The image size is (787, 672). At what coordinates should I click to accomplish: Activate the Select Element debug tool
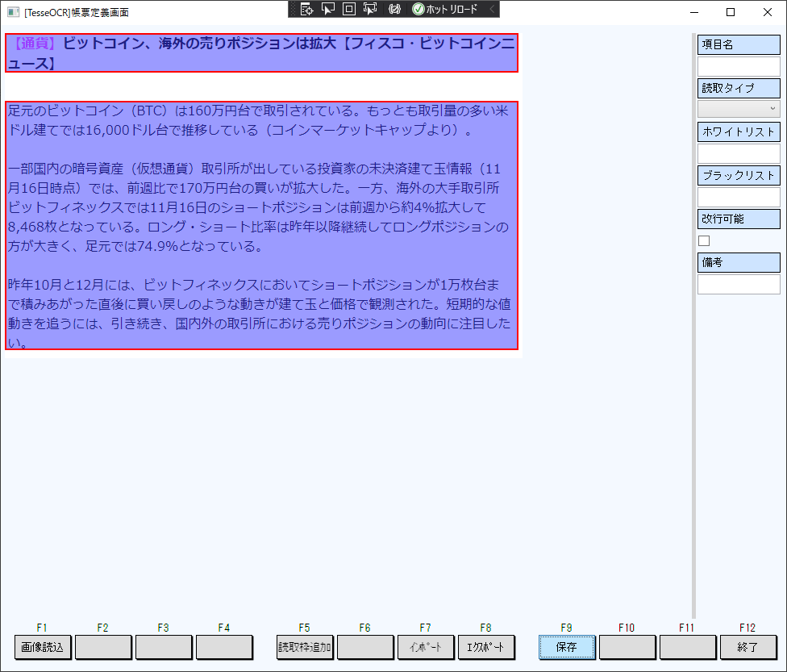pyautogui.click(x=327, y=9)
